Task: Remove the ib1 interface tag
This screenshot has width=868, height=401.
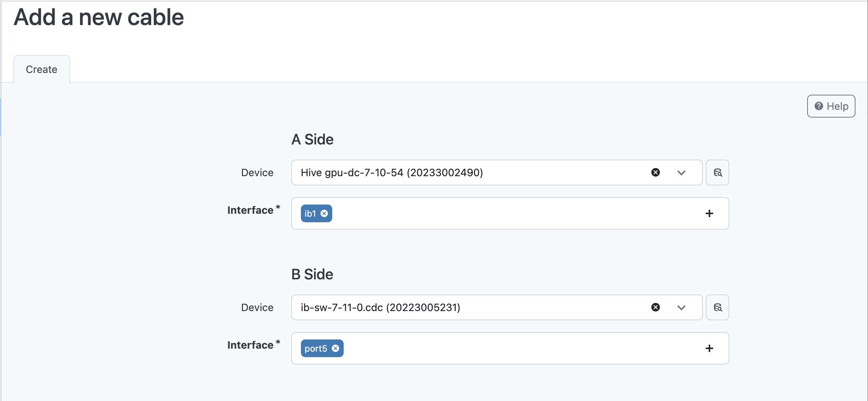Action: coord(324,214)
